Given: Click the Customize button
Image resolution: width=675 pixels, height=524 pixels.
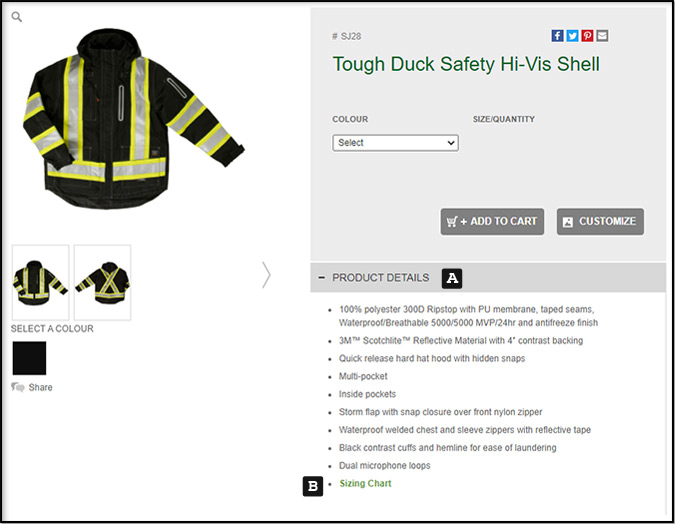Looking at the screenshot, I should [x=600, y=222].
